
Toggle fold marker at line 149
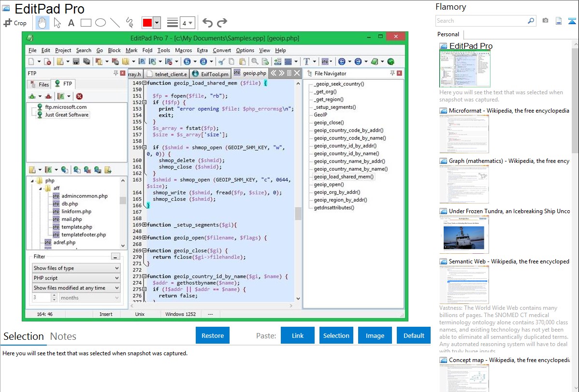point(145,83)
